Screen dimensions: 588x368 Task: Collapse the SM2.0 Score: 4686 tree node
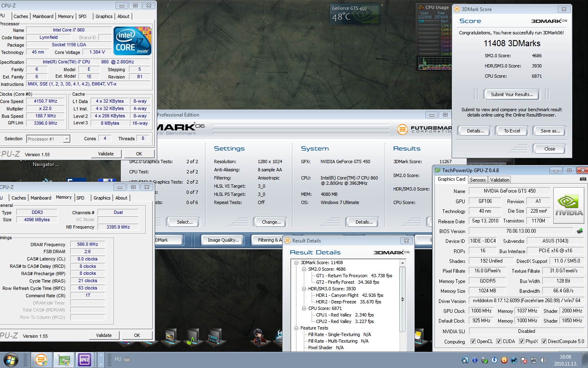click(304, 269)
